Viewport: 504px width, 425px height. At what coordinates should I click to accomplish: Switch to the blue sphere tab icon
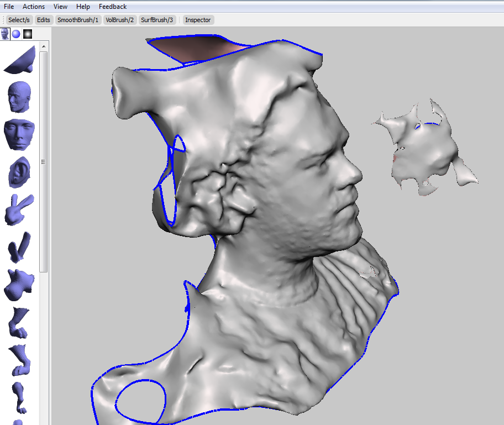tap(16, 34)
